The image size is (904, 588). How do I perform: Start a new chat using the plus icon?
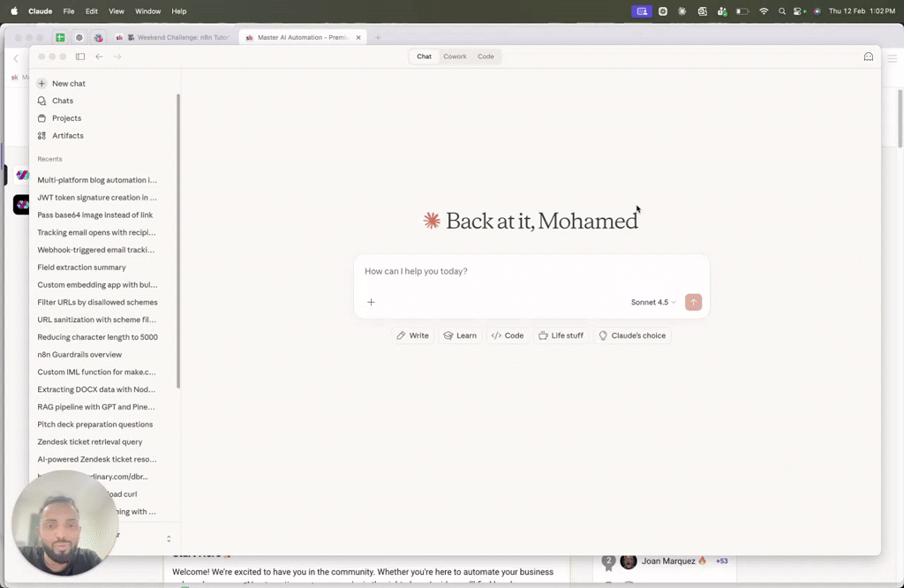pos(41,83)
